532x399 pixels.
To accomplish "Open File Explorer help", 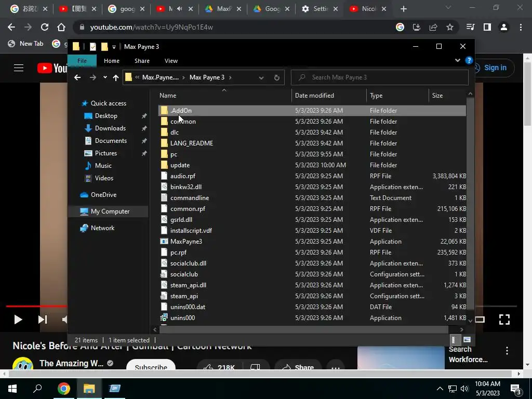I will click(x=469, y=60).
